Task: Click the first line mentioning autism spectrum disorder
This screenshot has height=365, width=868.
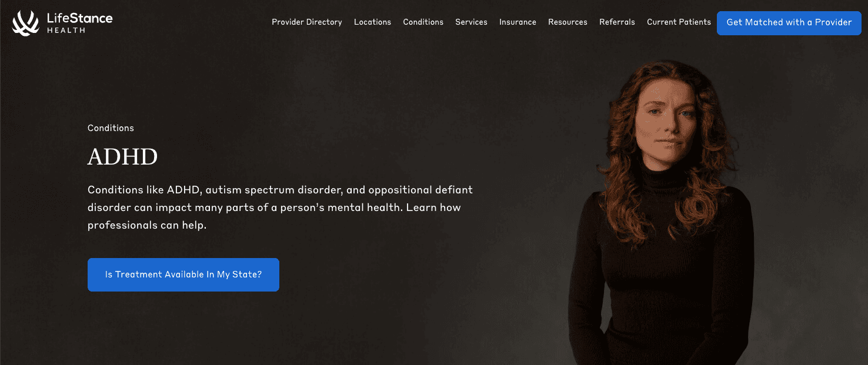Action: (x=280, y=190)
